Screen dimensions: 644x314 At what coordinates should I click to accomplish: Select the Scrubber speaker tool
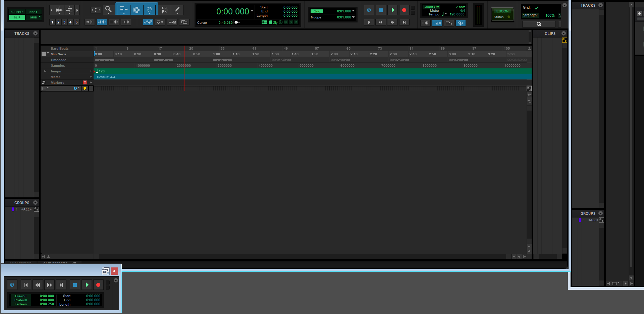(164, 10)
